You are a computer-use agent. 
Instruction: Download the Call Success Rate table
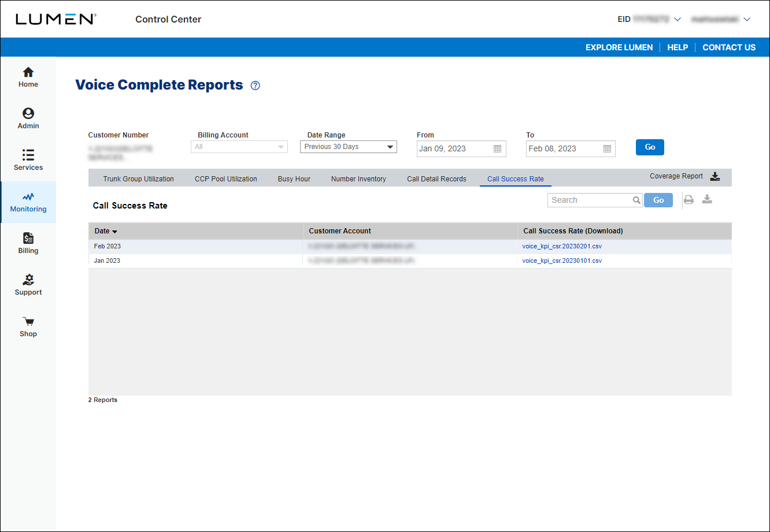click(x=707, y=200)
